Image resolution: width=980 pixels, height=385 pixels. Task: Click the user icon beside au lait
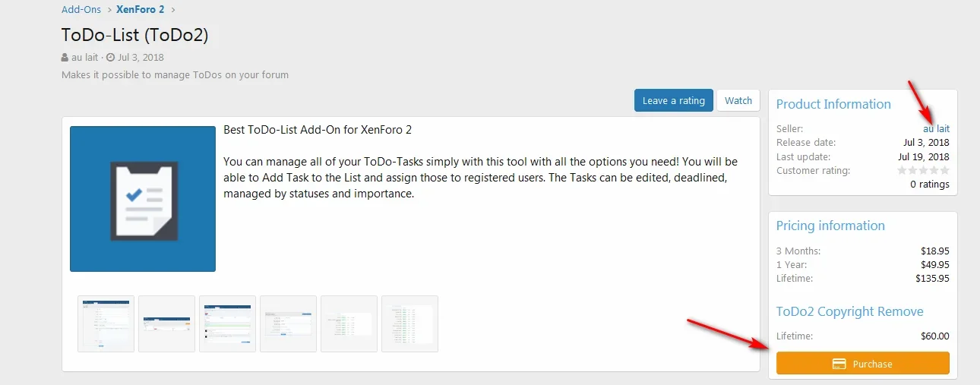[65, 58]
